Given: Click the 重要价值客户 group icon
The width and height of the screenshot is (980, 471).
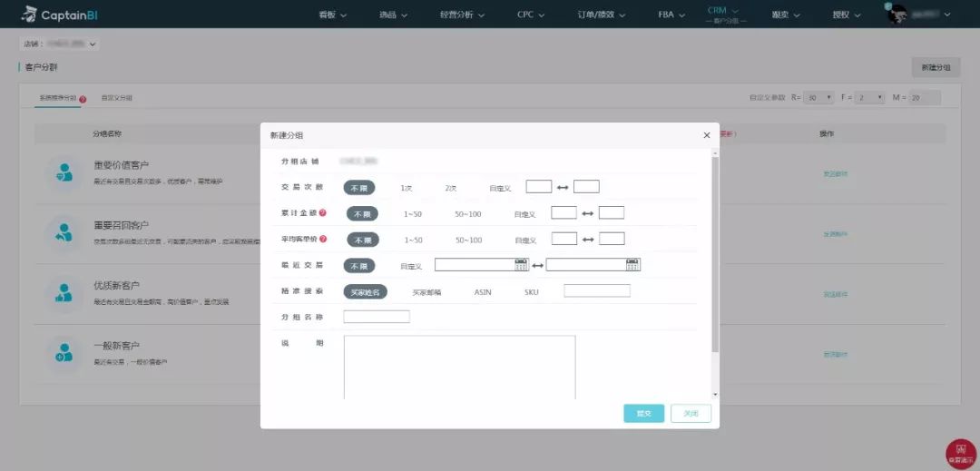Looking at the screenshot, I should [64, 172].
